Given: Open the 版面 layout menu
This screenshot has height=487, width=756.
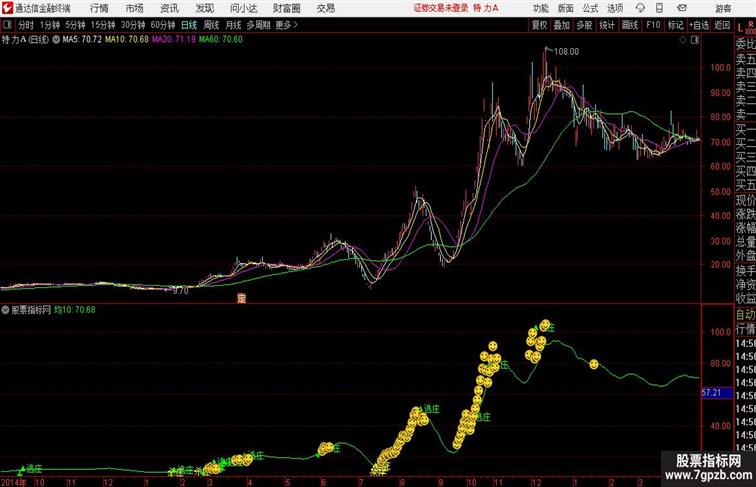Looking at the screenshot, I should (566, 8).
